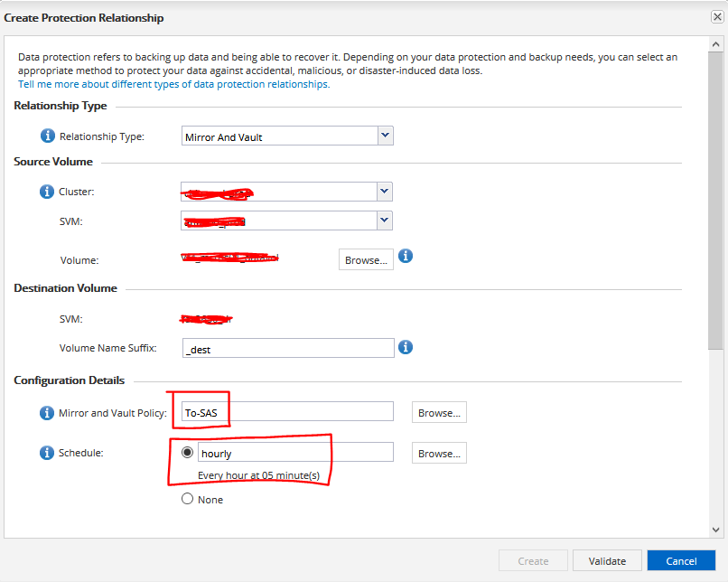This screenshot has height=582, width=728.
Task: Close the Create Protection Relationship dialog
Action: click(x=717, y=17)
